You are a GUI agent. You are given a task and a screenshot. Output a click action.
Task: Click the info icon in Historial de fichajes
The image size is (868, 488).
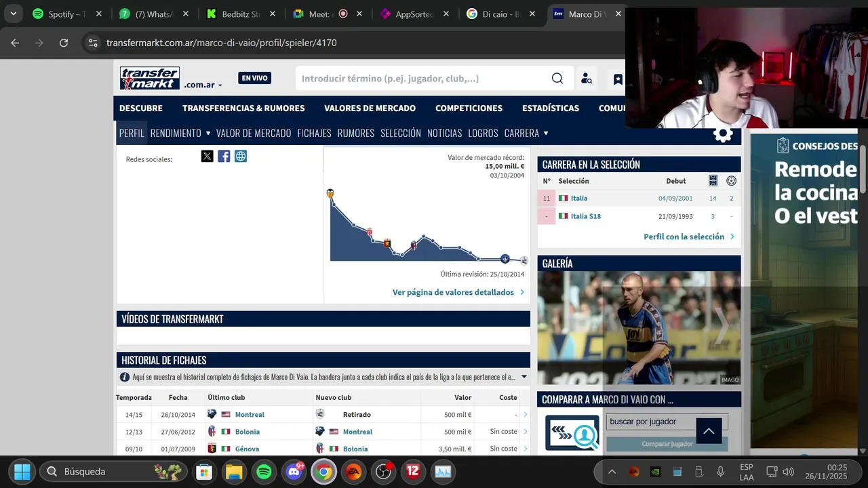tap(125, 378)
